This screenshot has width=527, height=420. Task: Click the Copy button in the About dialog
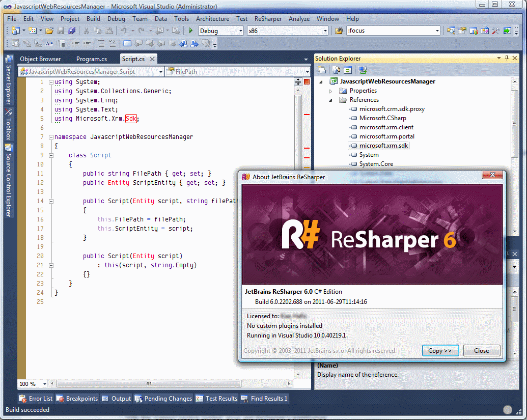click(x=440, y=350)
